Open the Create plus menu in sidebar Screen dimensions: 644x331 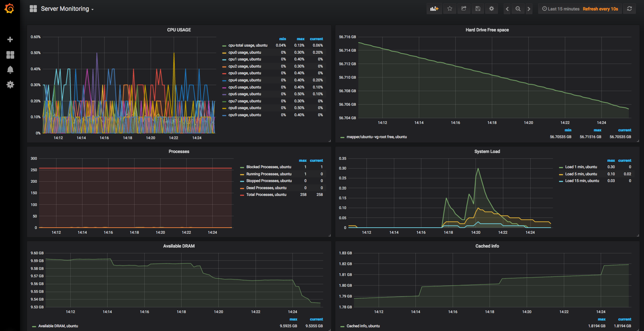point(10,40)
